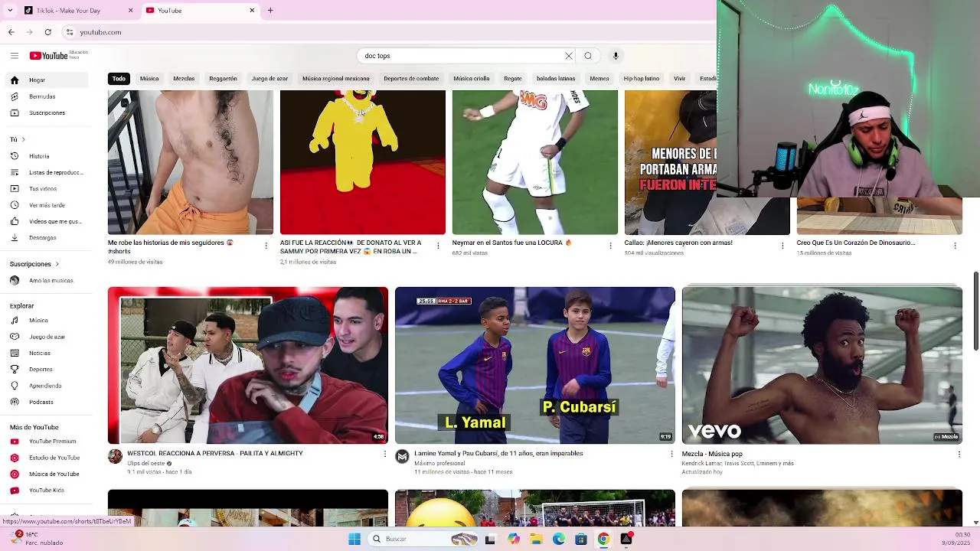
Task: Select the Memes filter chip
Action: (599, 79)
